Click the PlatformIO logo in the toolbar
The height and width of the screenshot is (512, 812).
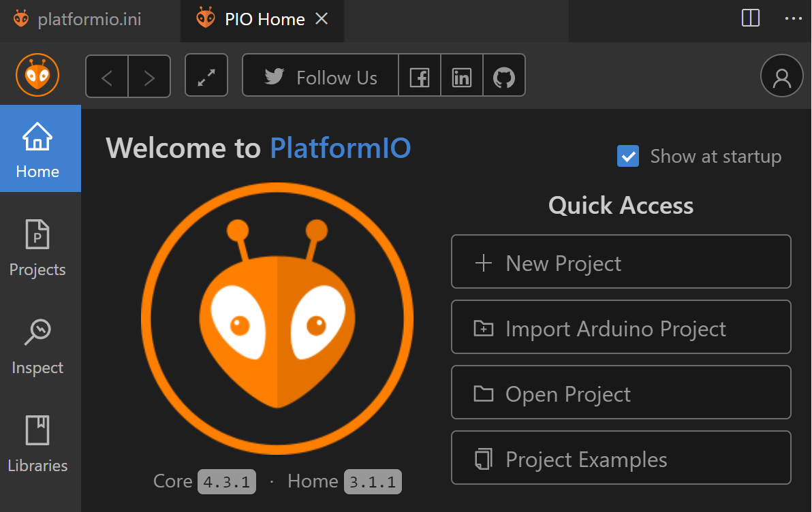click(37, 76)
